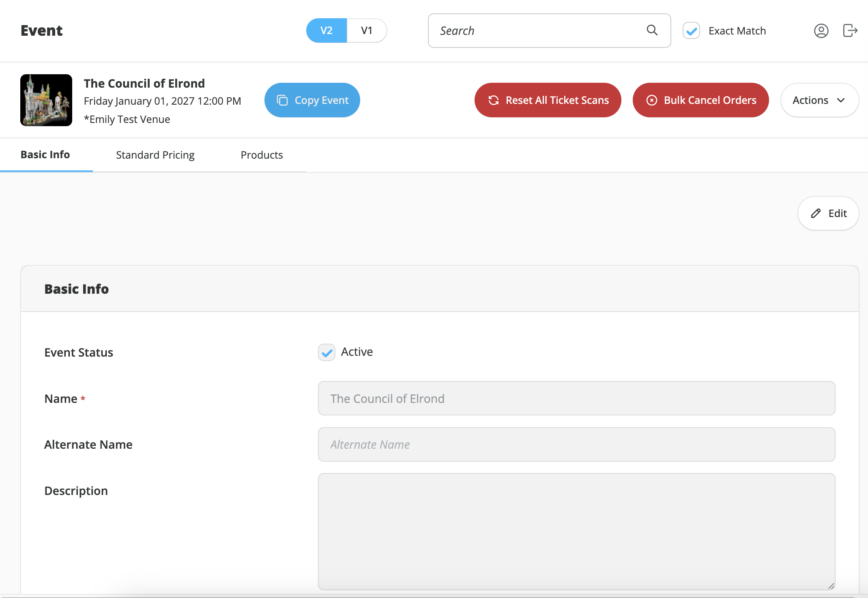Open the Basic Info tab
Image resolution: width=868 pixels, height=598 pixels.
[x=45, y=155]
